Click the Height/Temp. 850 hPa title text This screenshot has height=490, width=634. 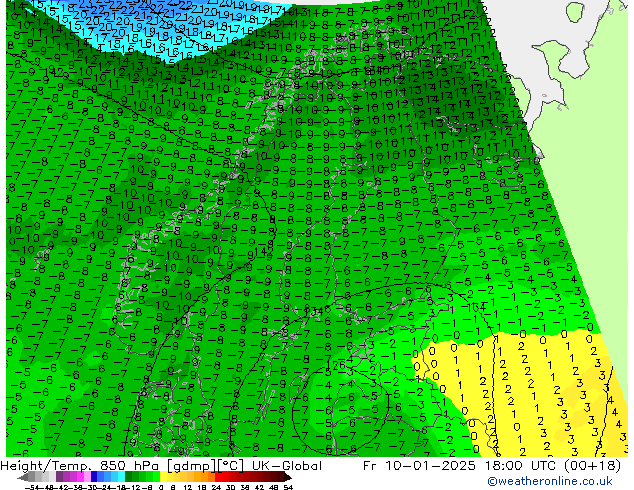pyautogui.click(x=78, y=466)
